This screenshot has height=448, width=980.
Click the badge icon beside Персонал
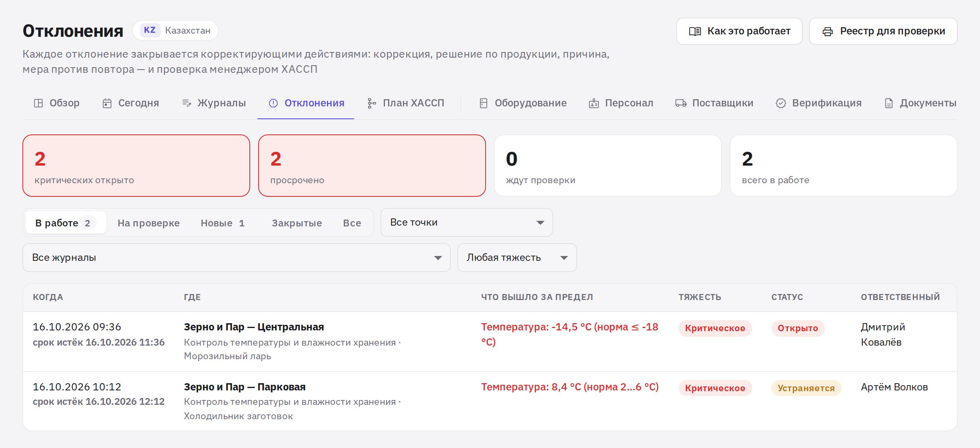(594, 103)
